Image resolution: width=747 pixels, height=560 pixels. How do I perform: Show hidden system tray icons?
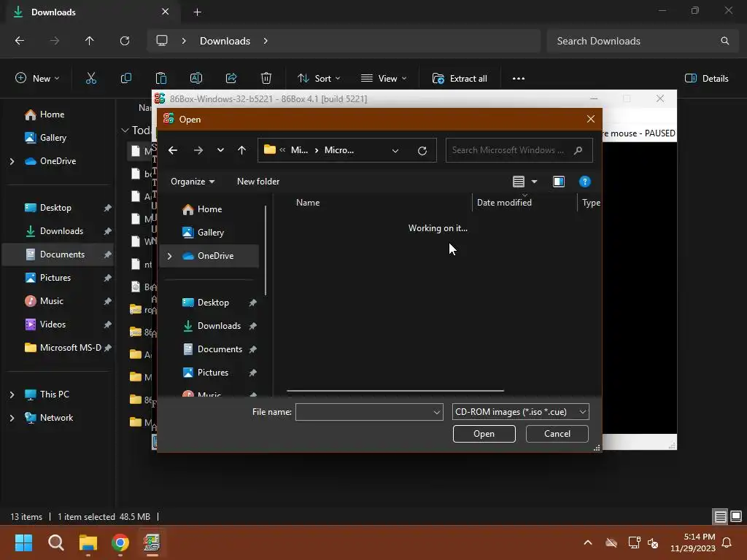click(x=588, y=542)
